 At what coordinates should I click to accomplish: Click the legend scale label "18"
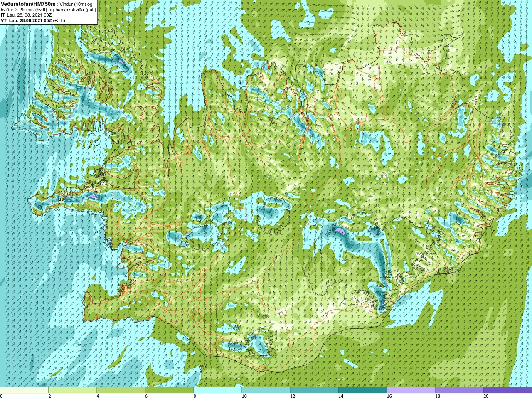pos(438,396)
